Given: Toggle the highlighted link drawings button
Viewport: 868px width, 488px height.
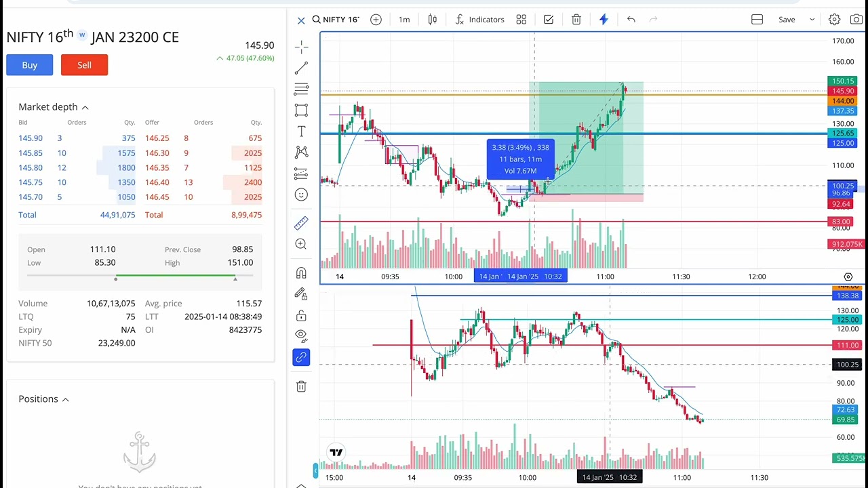Looking at the screenshot, I should point(302,357).
